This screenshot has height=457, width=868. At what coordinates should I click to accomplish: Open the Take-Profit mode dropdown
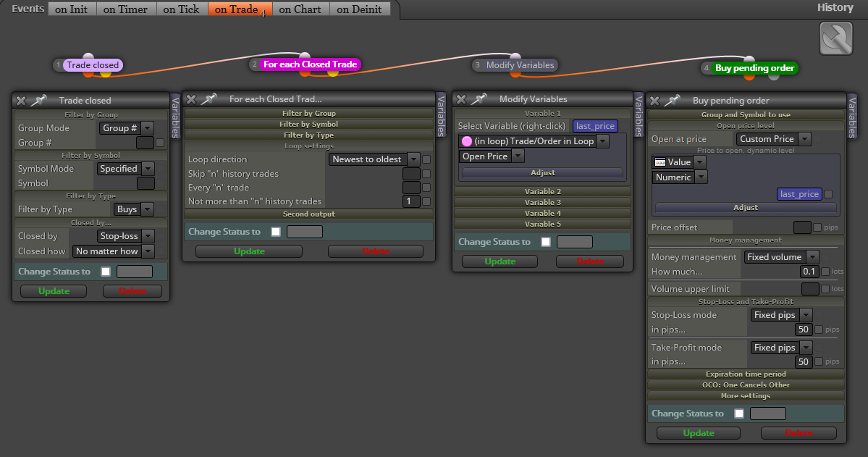point(781,348)
